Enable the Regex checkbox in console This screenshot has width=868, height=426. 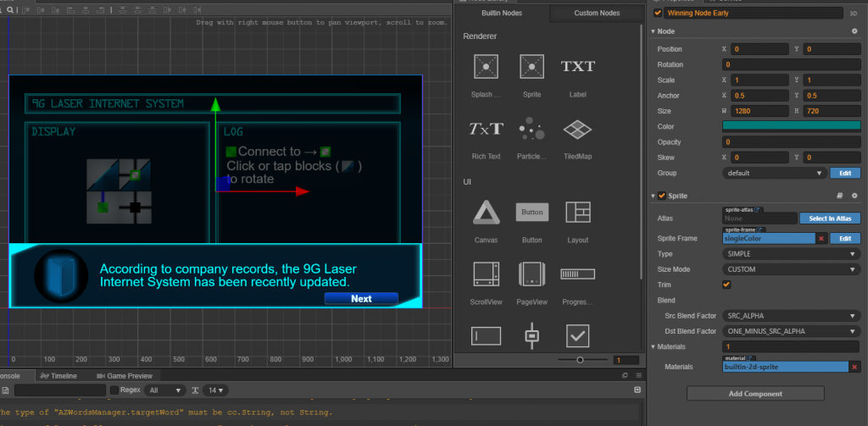click(114, 390)
